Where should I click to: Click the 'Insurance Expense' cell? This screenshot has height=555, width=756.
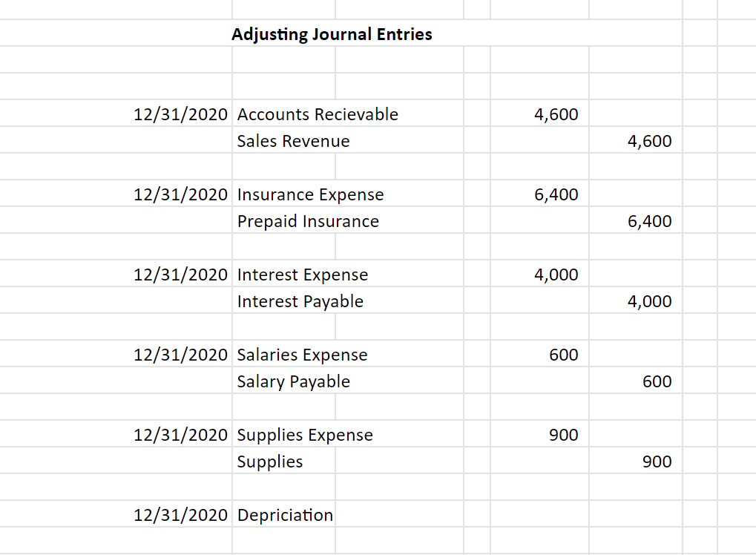tap(310, 194)
